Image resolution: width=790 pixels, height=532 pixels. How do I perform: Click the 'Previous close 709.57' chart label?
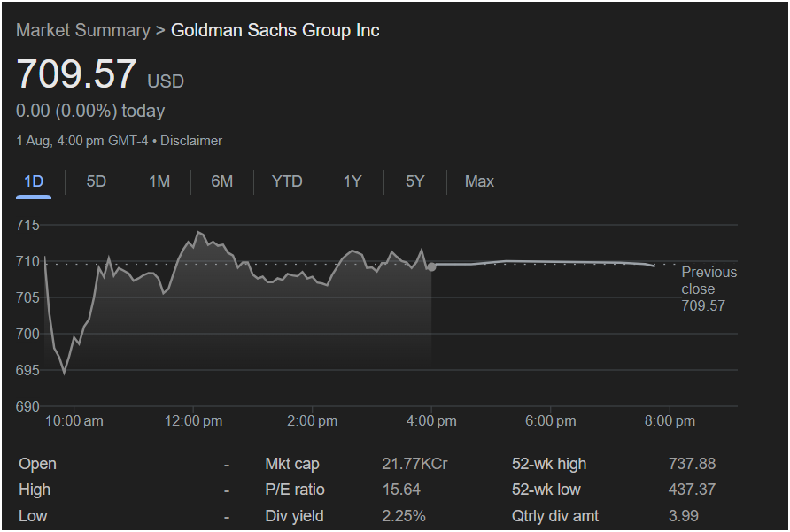[709, 289]
